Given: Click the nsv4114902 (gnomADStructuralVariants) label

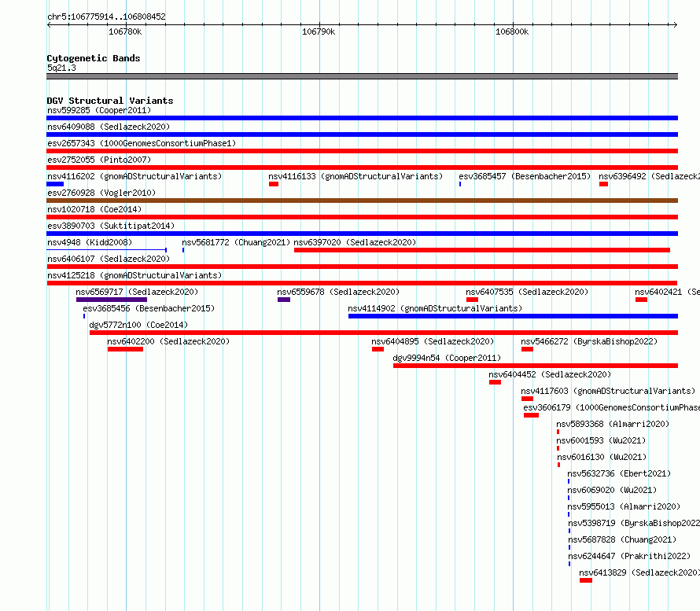Looking at the screenshot, I should (x=435, y=308).
